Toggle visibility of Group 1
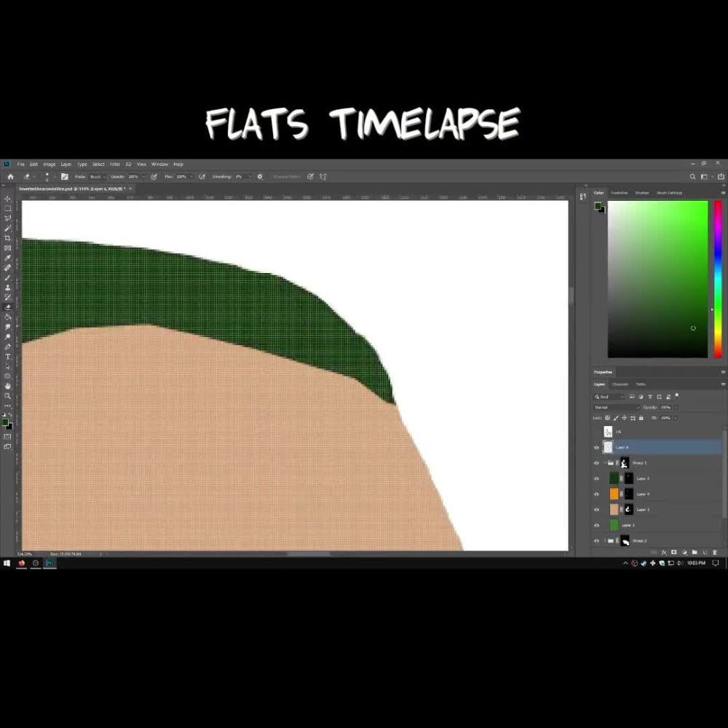The width and height of the screenshot is (728, 728). pos(596,463)
